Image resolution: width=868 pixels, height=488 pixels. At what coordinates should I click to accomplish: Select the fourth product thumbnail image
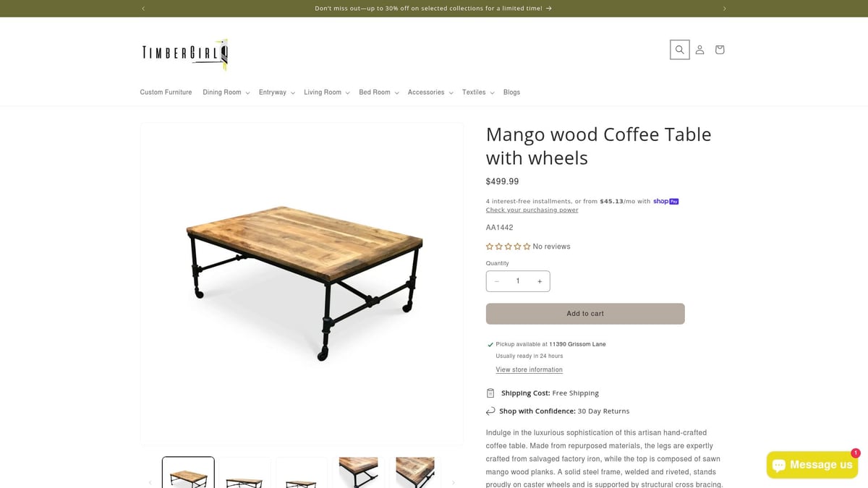coord(358,472)
